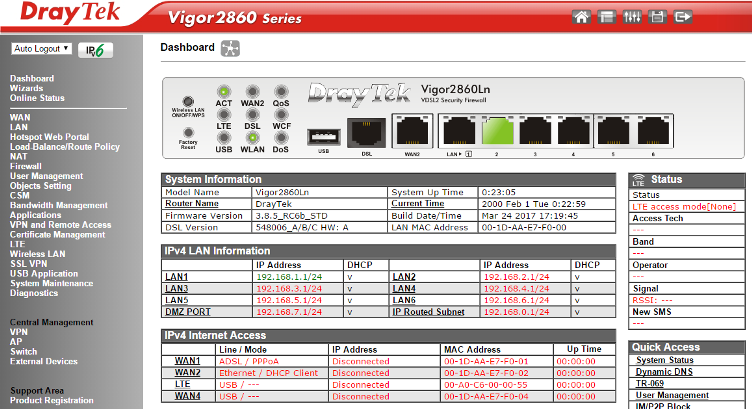Viewport: 752px width, 409px height.
Task: Click the WAN2 port on router image
Action: (x=412, y=130)
